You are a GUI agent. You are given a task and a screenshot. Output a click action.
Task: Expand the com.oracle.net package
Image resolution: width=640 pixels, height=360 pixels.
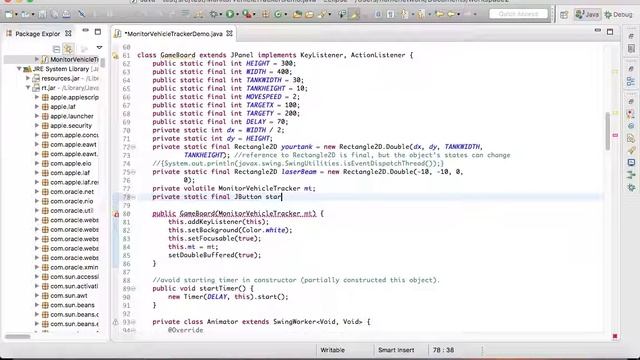(37, 191)
